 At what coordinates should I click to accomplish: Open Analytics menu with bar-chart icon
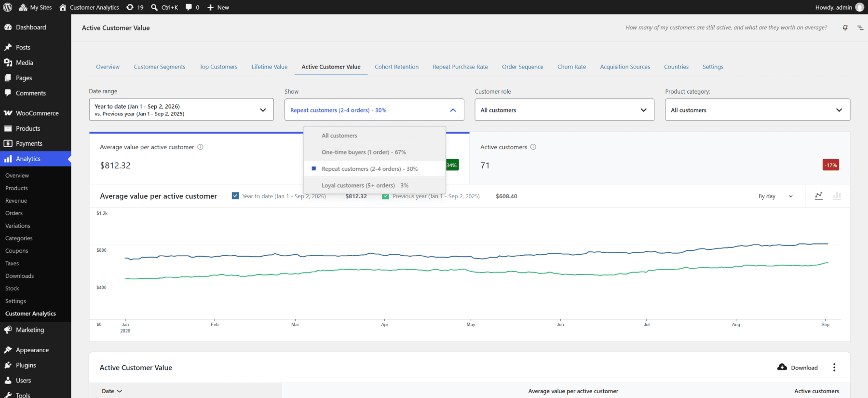pos(35,159)
